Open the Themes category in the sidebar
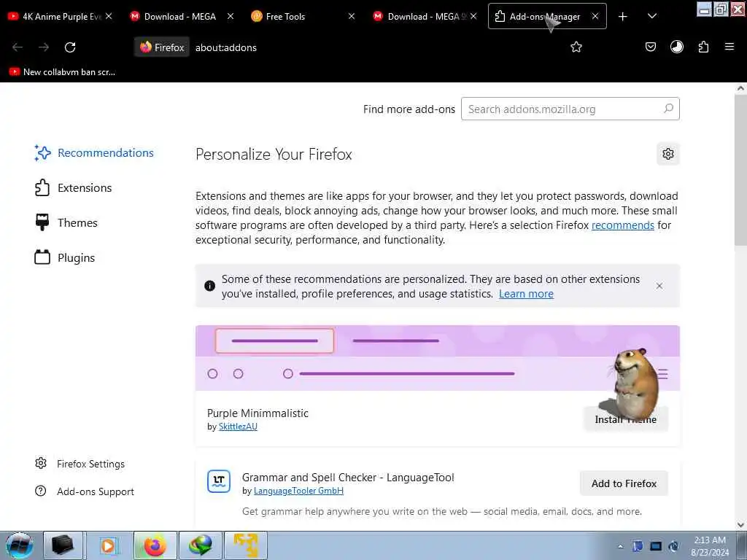747x560 pixels. tap(66, 223)
